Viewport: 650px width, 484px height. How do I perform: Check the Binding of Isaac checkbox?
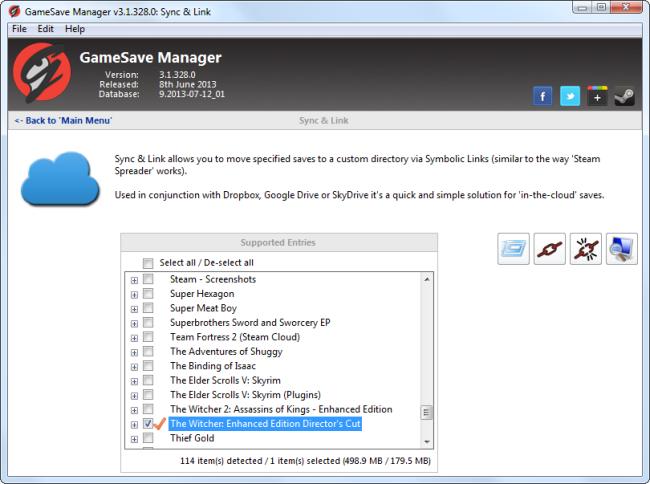(x=148, y=365)
